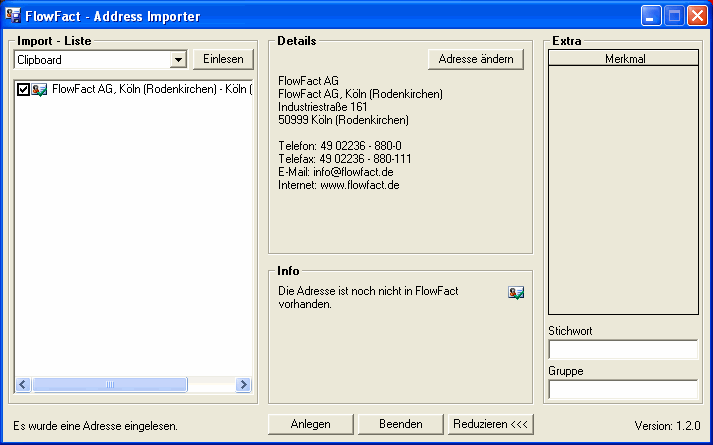Click Anlegen to create the address
This screenshot has height=445, width=713.
(x=311, y=424)
